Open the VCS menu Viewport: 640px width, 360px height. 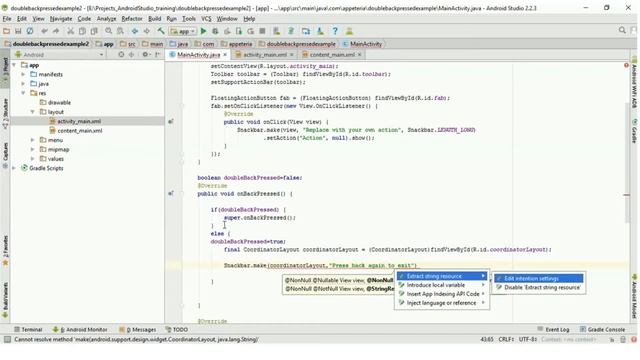[x=206, y=19]
